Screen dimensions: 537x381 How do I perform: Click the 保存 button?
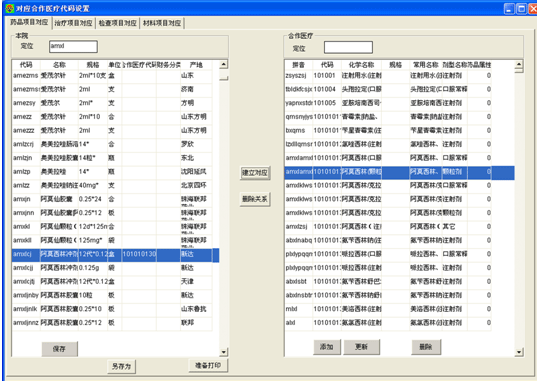[60, 349]
